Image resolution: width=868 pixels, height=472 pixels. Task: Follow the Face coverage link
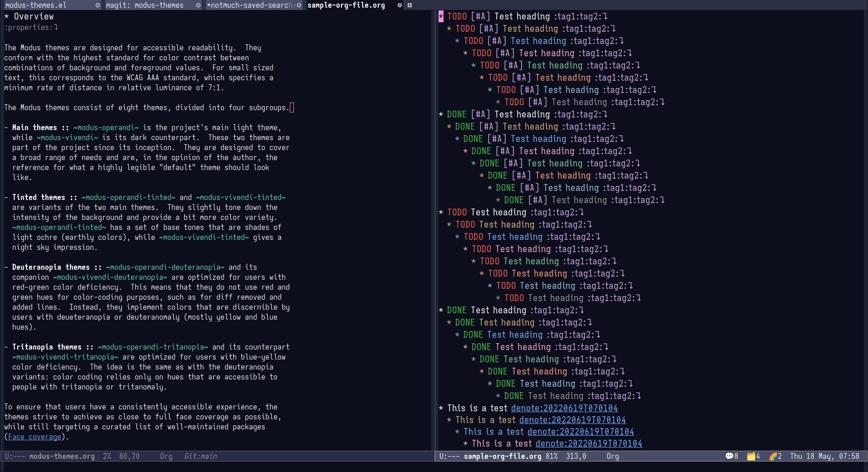pos(34,437)
